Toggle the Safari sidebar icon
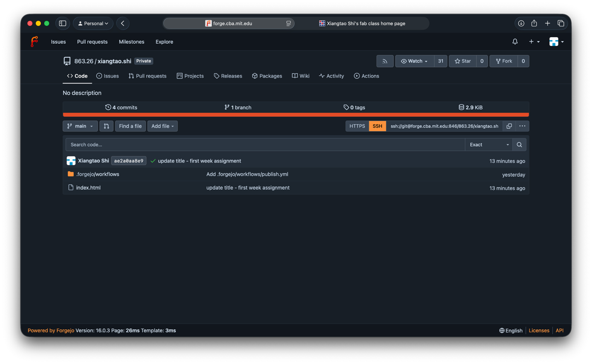This screenshot has width=592, height=364. [63, 24]
